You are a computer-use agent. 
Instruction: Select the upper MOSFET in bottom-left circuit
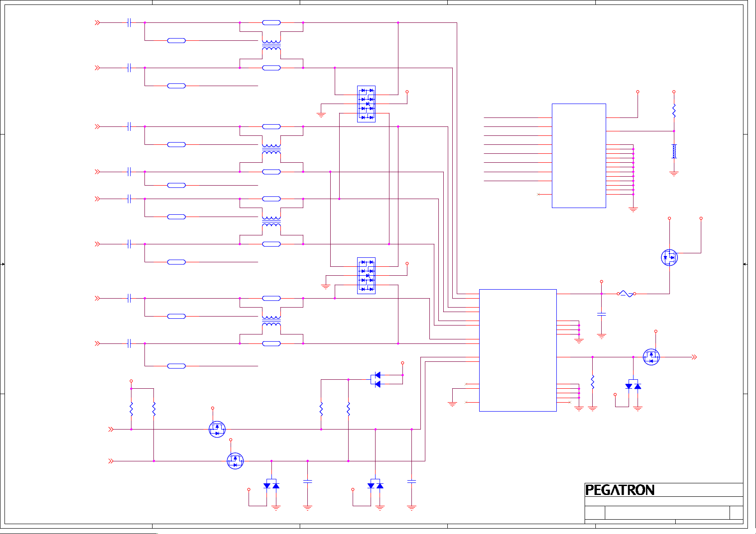click(x=217, y=429)
